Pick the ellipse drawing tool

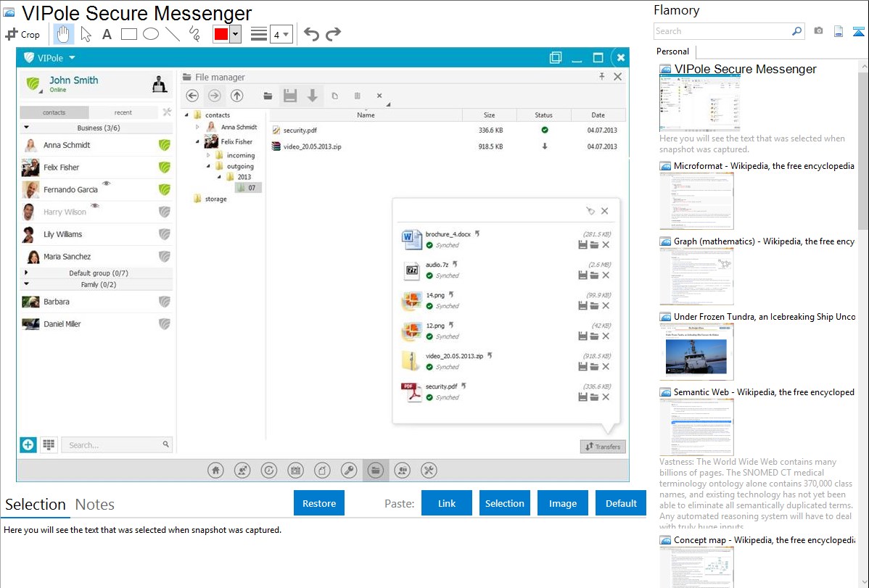pos(151,34)
